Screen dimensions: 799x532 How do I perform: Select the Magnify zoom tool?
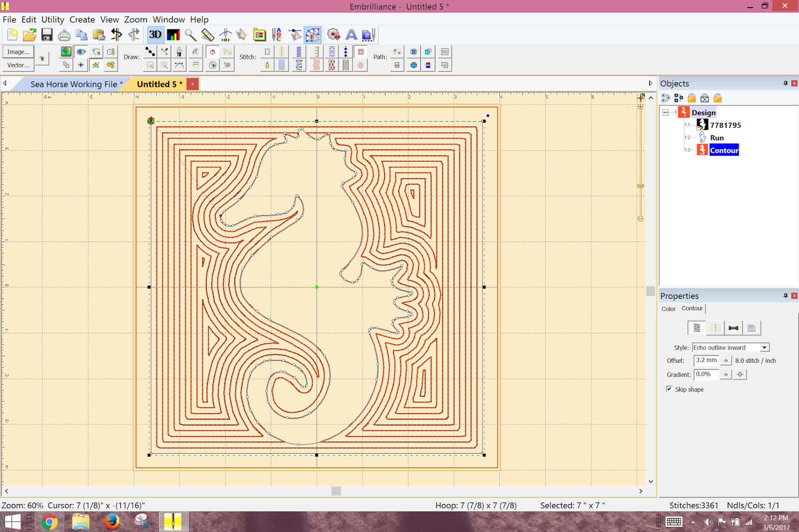190,34
